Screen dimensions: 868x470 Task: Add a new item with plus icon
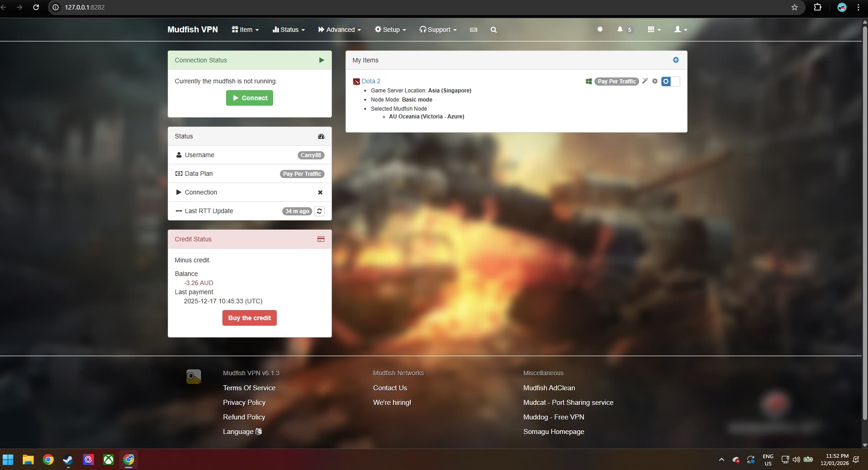point(676,60)
